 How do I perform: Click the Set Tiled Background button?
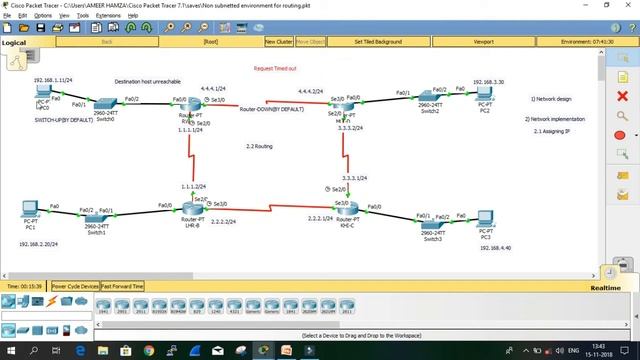(378, 42)
